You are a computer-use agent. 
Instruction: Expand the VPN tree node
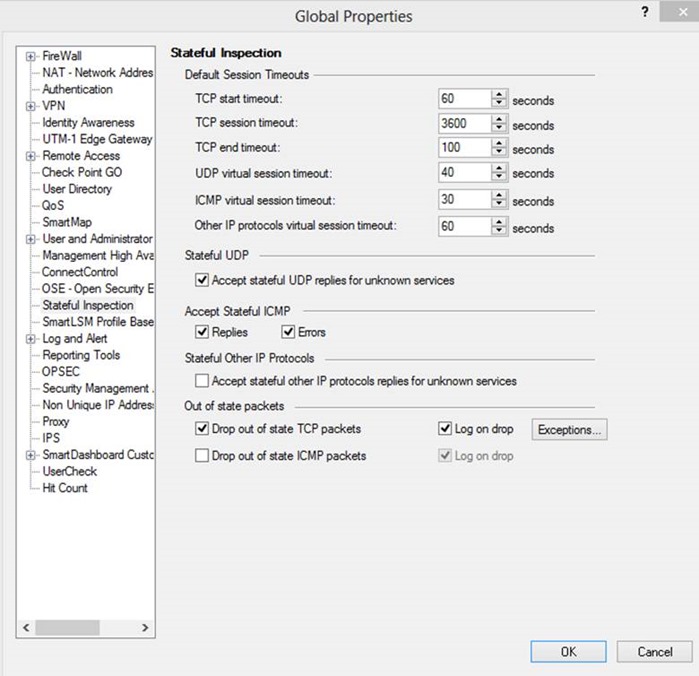tap(30, 106)
